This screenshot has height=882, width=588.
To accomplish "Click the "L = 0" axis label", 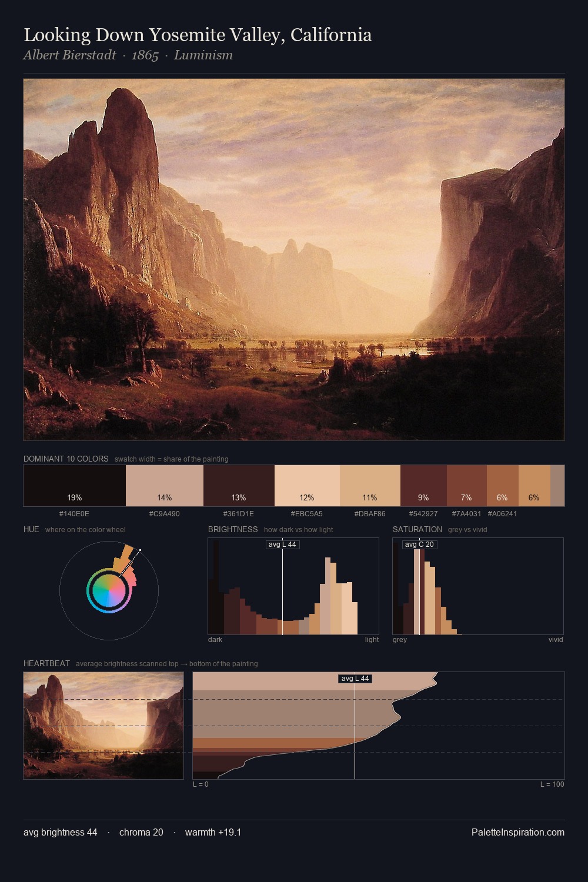I will point(201,784).
